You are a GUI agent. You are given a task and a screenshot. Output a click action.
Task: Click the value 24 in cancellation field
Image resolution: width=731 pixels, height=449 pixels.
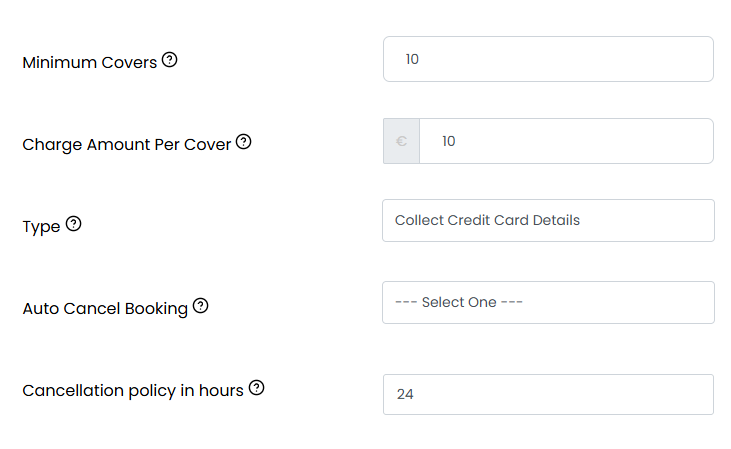(405, 394)
